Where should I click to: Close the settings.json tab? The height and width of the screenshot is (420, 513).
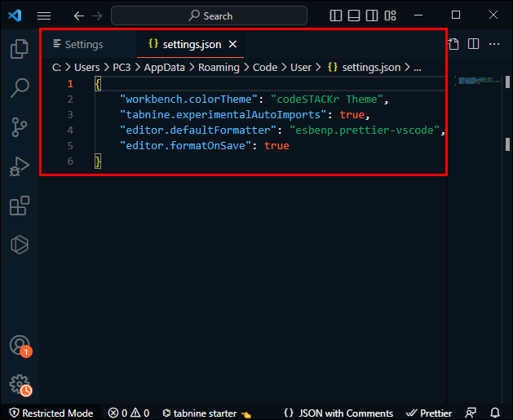click(x=232, y=44)
